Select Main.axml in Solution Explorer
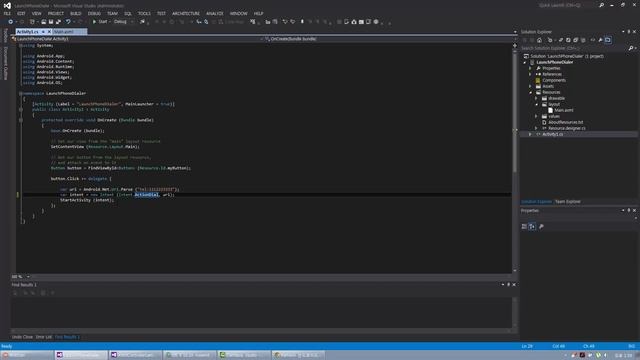This screenshot has height=360, width=640. 564,110
